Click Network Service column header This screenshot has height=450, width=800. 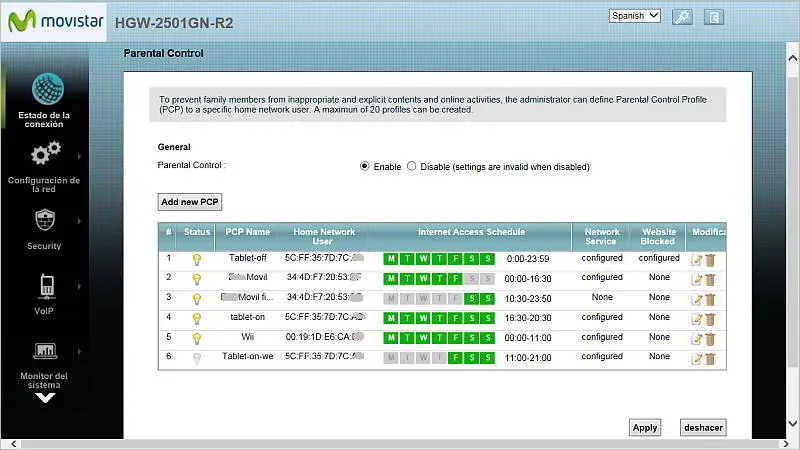click(x=602, y=237)
